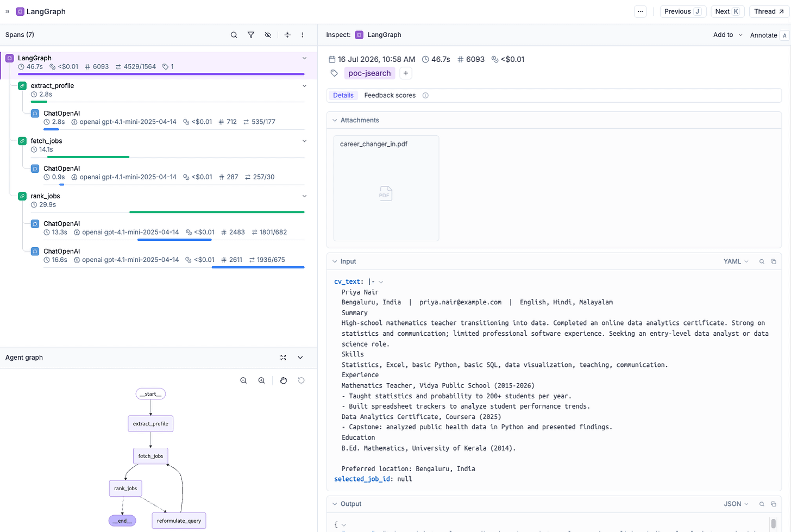Switch to the Details tab
Screen dimensions: 791x532
coord(343,95)
